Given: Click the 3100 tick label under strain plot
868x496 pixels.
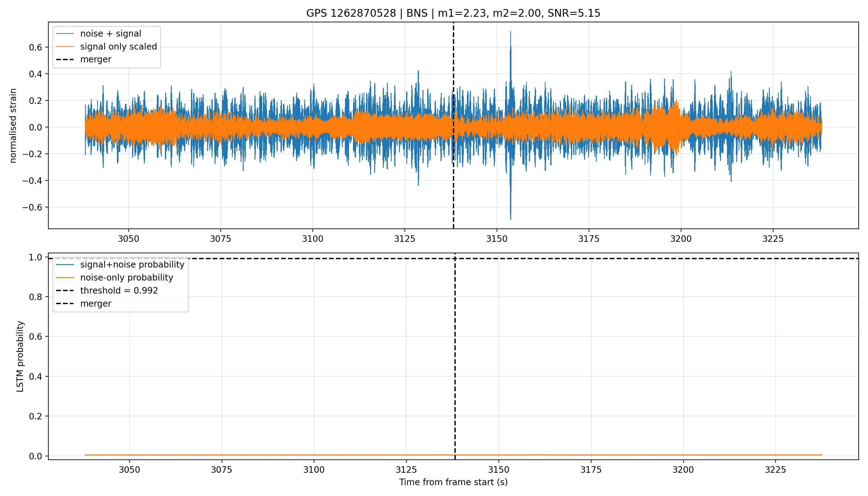Looking at the screenshot, I should pyautogui.click(x=313, y=239).
